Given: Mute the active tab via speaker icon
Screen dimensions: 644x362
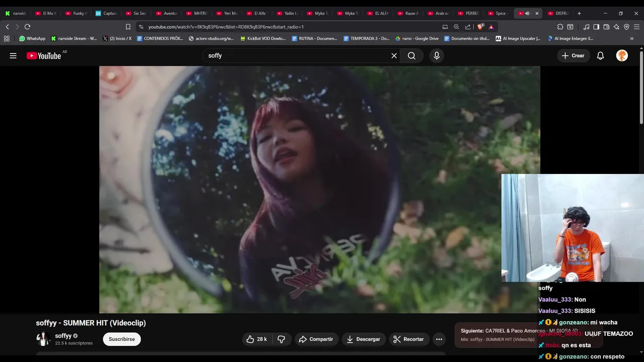Looking at the screenshot, I should 527,14.
